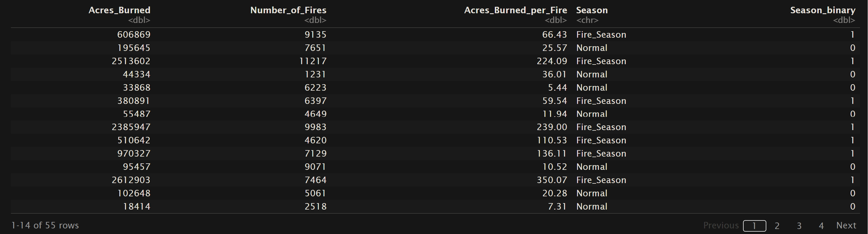Open page 3 in the pagination
This screenshot has height=234, width=868.
pyautogui.click(x=799, y=225)
